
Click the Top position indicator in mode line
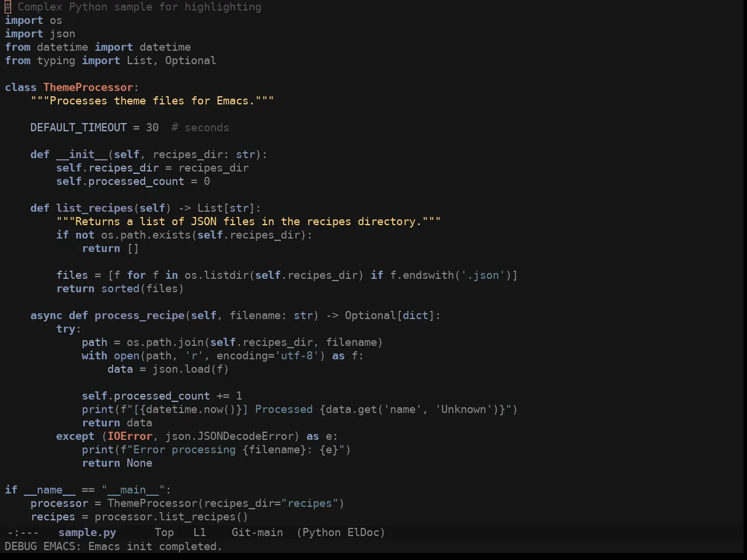(x=164, y=533)
